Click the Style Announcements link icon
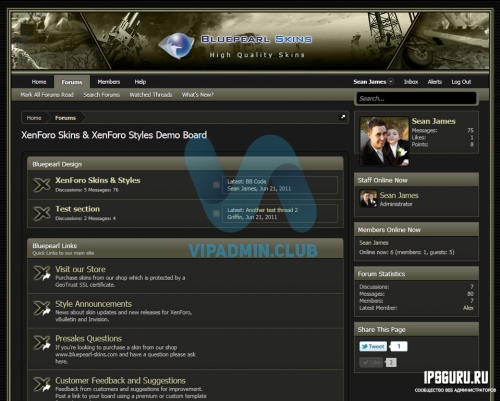Image resolution: width=500 pixels, height=401 pixels. click(x=42, y=308)
